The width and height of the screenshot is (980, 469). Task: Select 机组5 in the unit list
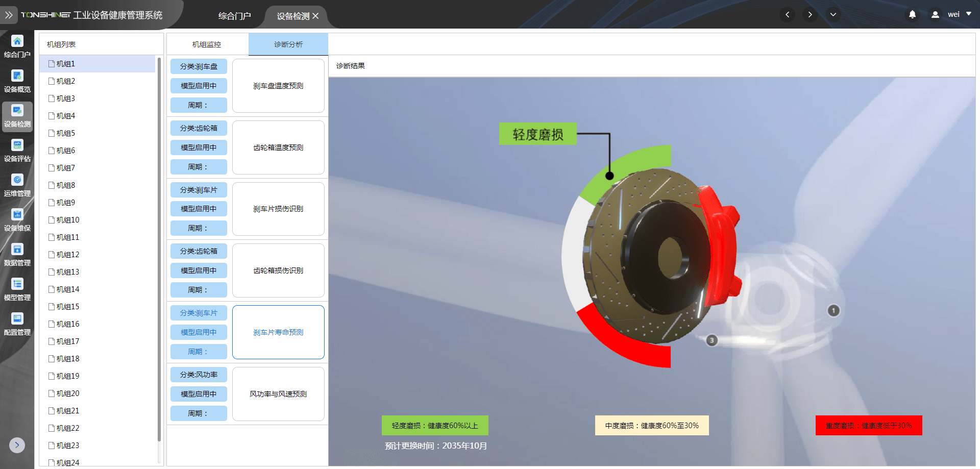pos(66,133)
